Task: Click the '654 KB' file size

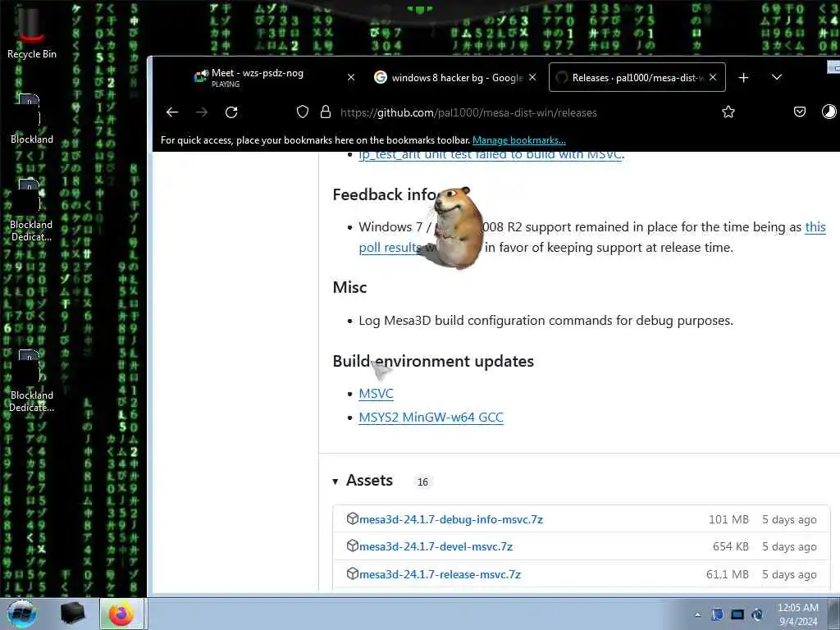Action: click(731, 547)
